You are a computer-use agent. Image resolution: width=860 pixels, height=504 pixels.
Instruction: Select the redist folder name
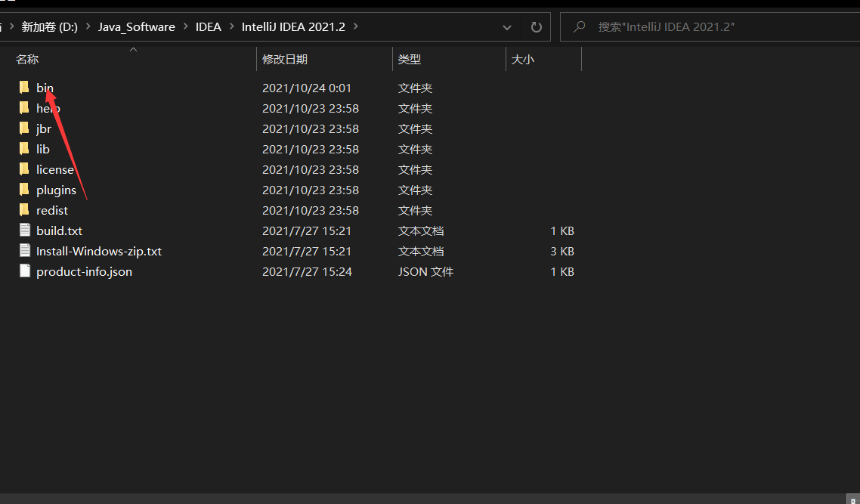coord(52,210)
